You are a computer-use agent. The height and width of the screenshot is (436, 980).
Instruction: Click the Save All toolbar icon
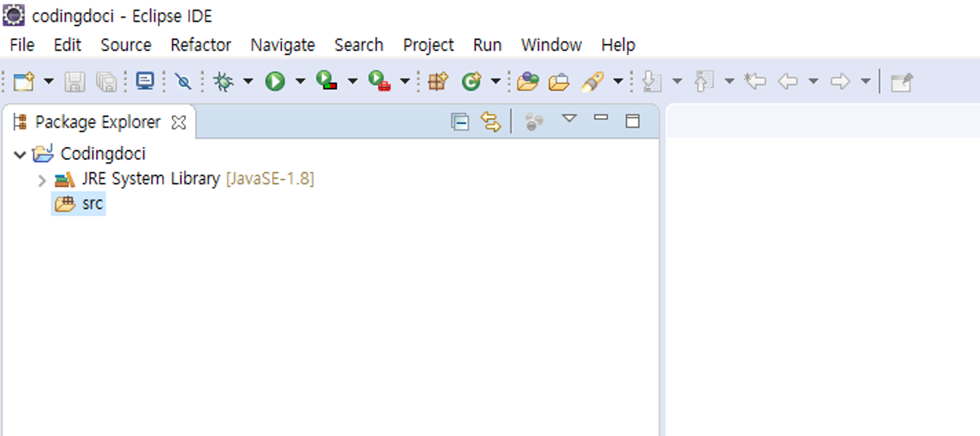[x=106, y=82]
